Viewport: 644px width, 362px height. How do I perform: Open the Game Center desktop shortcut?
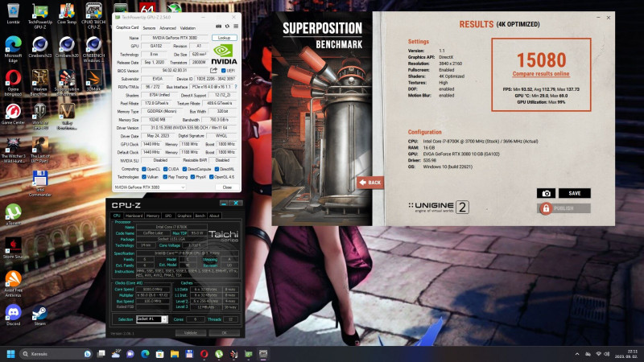pos(13,114)
